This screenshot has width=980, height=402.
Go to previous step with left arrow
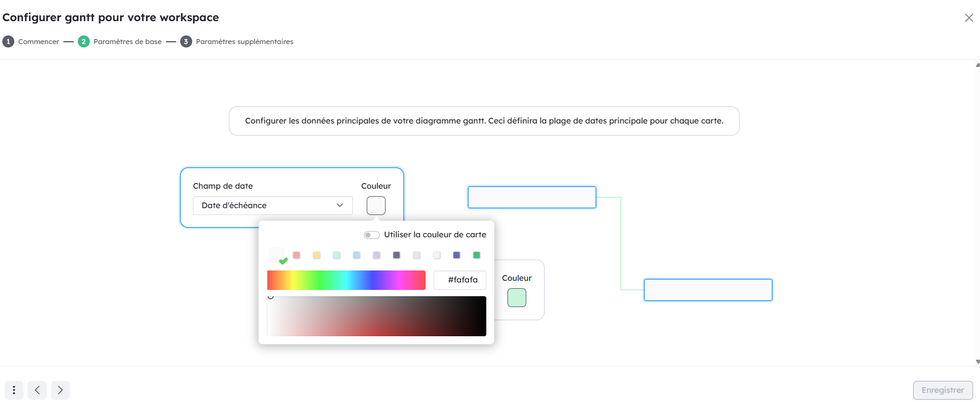(x=37, y=390)
